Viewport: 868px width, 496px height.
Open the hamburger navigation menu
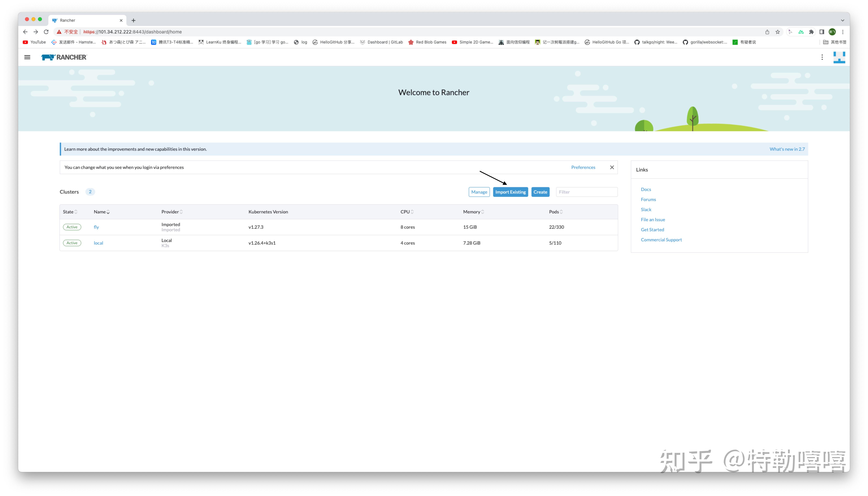[27, 57]
